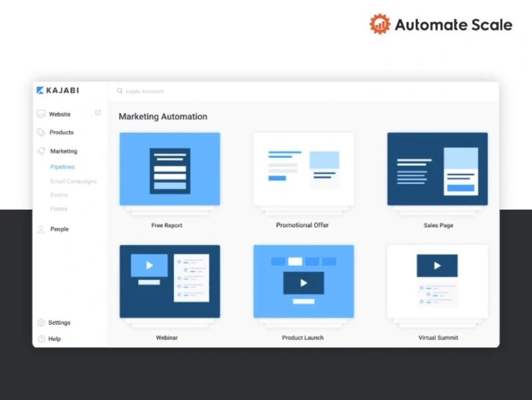Click the People person icon
The image size is (532, 400).
pyautogui.click(x=41, y=229)
